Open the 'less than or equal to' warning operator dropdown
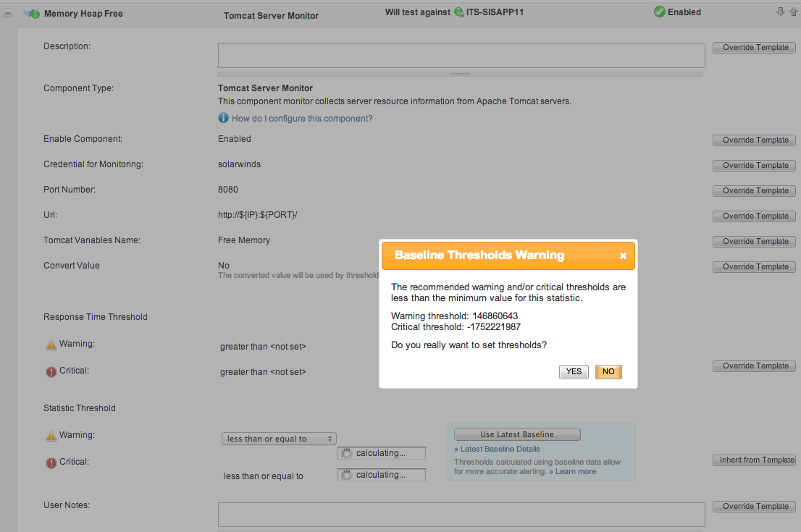 point(279,439)
